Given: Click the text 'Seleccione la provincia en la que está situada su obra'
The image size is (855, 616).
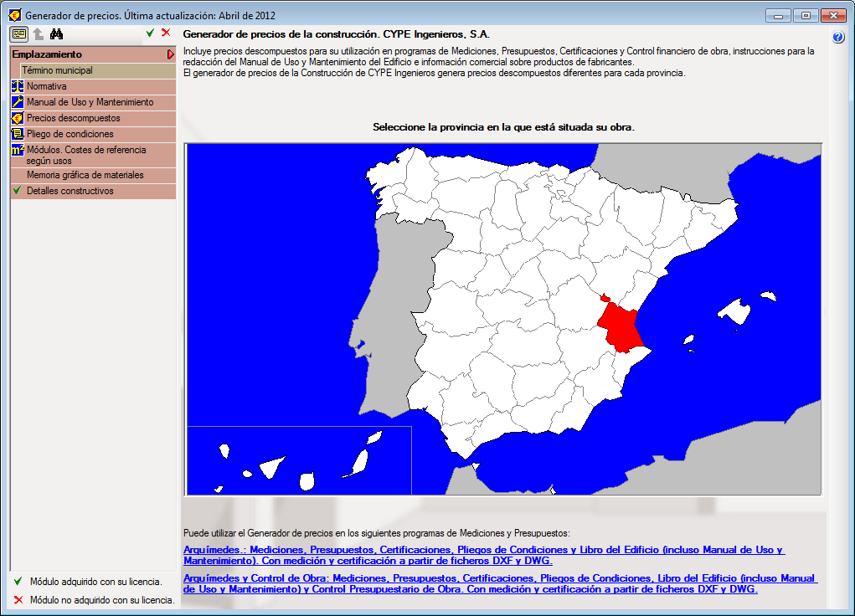Looking at the screenshot, I should click(x=503, y=127).
